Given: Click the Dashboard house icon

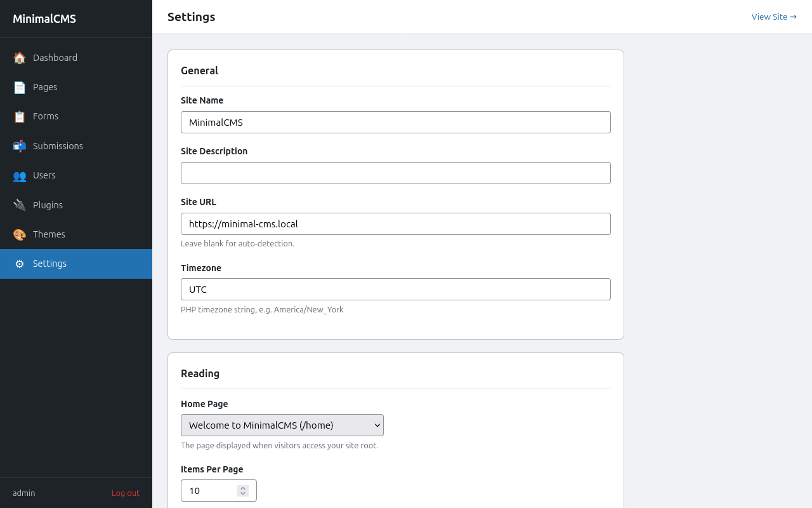Looking at the screenshot, I should [x=20, y=58].
